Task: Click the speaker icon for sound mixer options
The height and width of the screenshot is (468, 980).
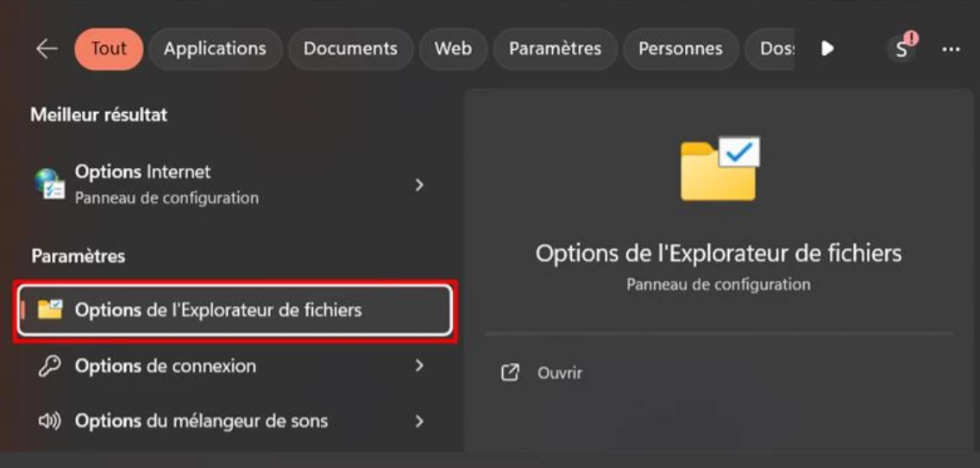Action: tap(49, 421)
